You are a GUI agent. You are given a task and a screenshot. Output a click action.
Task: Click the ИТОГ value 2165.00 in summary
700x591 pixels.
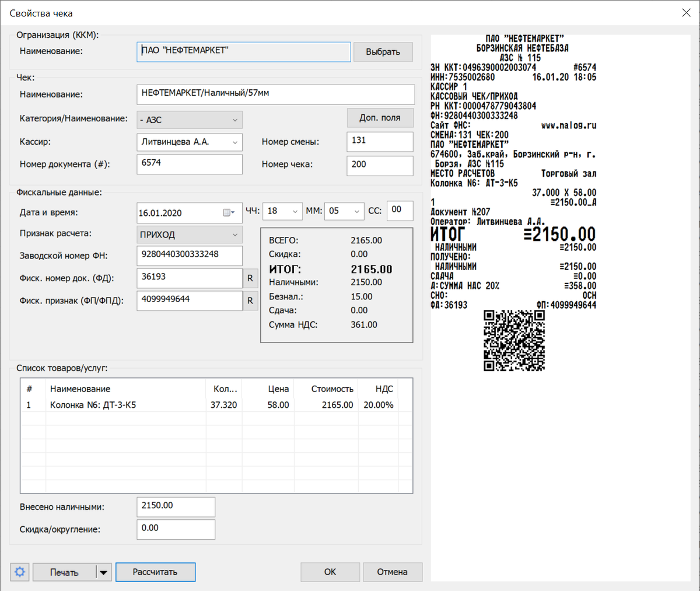372,270
